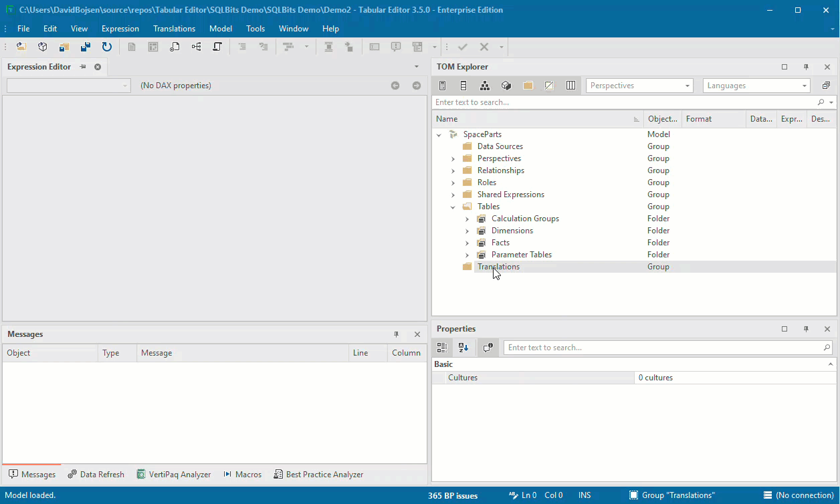Expand the Relationships group in the tree
Viewport: 840px width, 504px height.
pos(453,170)
